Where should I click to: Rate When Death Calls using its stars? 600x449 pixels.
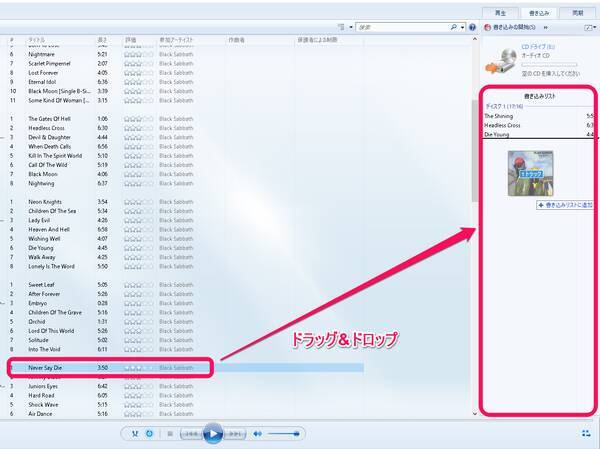[139, 147]
